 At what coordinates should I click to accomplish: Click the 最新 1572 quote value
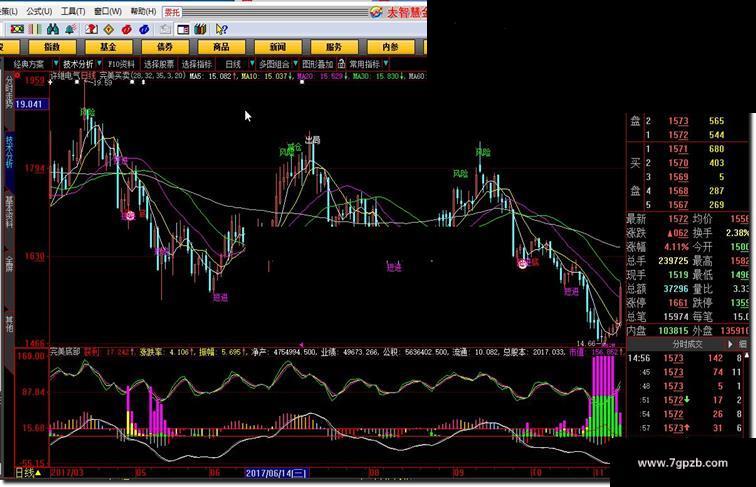click(678, 219)
